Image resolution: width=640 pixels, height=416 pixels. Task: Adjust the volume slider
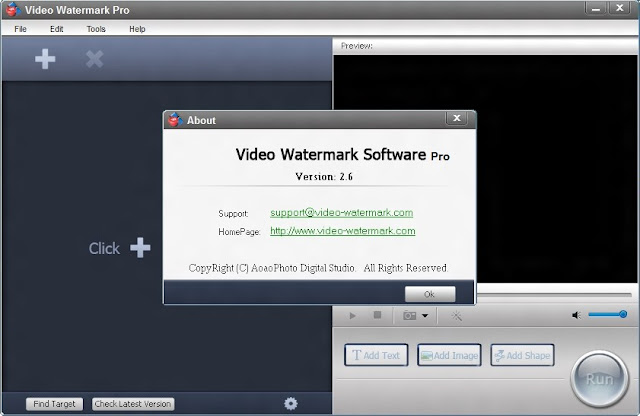[607, 314]
